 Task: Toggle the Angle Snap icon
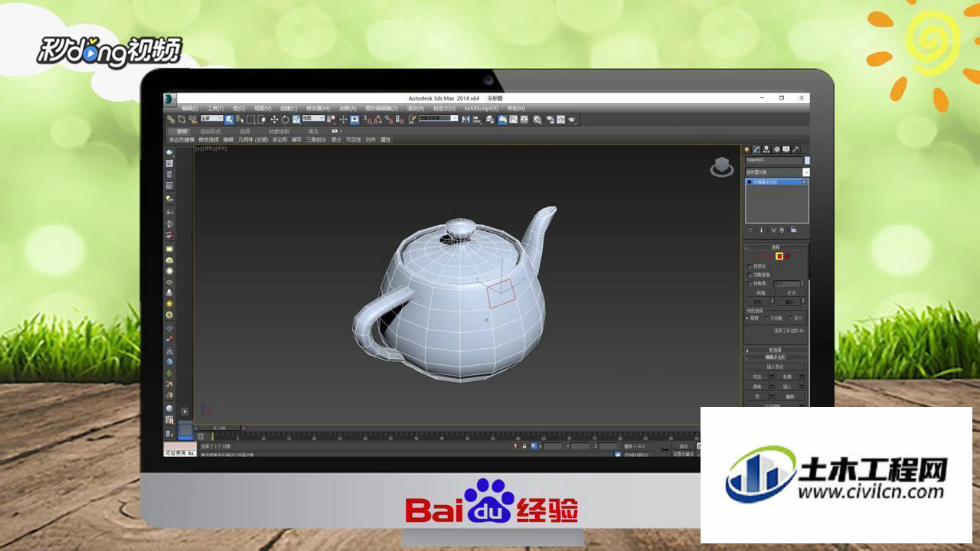[378, 119]
